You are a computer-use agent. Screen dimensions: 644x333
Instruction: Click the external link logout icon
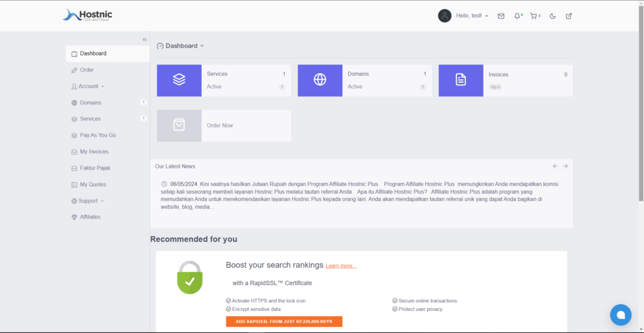pos(569,16)
